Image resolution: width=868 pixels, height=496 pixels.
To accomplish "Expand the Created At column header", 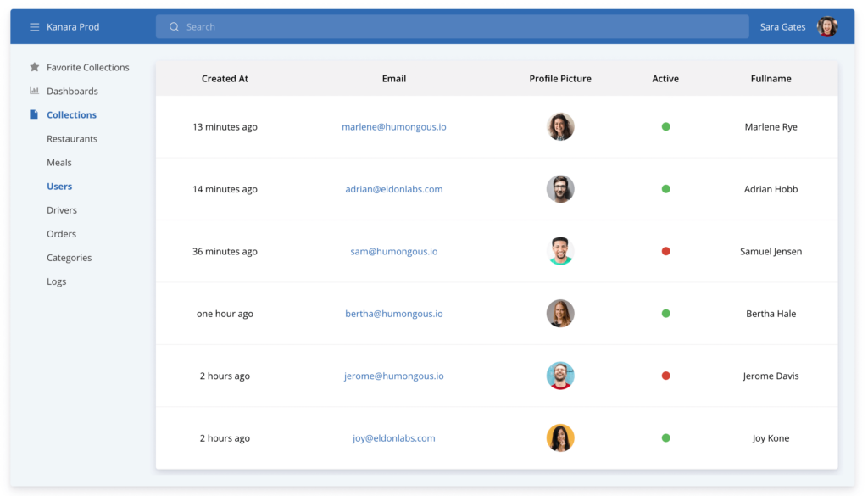I will pyautogui.click(x=225, y=78).
